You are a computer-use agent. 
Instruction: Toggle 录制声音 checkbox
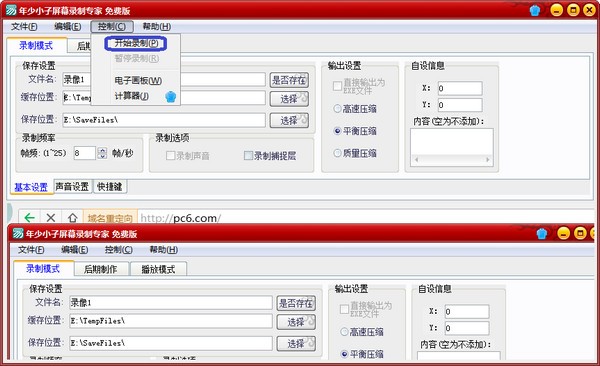pos(171,155)
